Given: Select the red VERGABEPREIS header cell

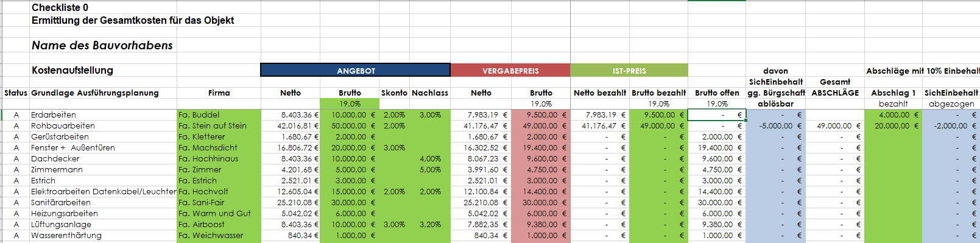Looking at the screenshot, I should (x=510, y=70).
